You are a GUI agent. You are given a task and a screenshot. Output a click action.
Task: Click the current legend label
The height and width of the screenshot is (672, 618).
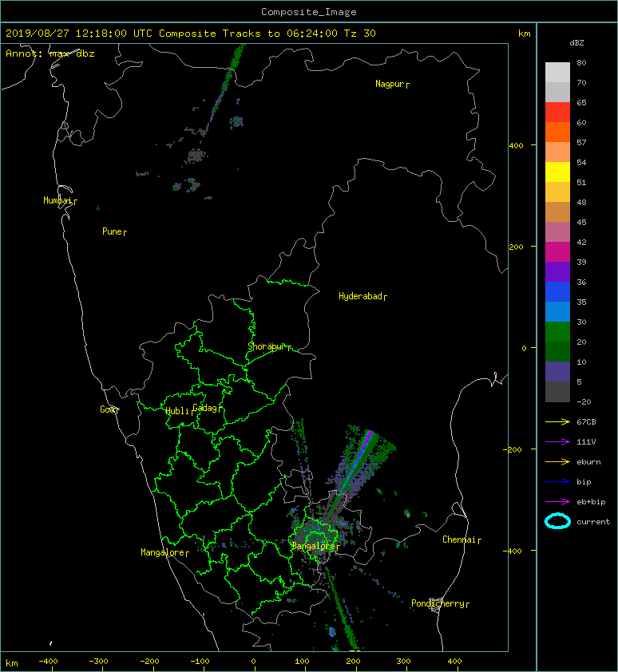tap(593, 522)
